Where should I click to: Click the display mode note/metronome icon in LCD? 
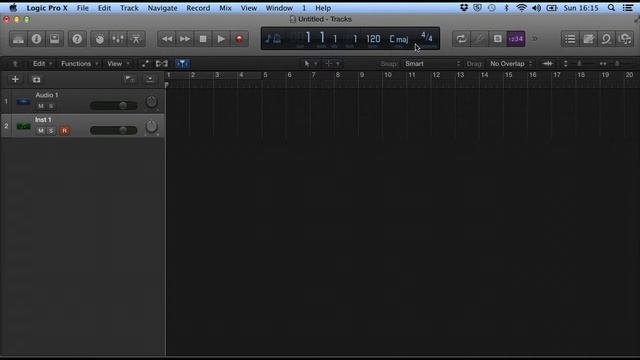(x=273, y=39)
